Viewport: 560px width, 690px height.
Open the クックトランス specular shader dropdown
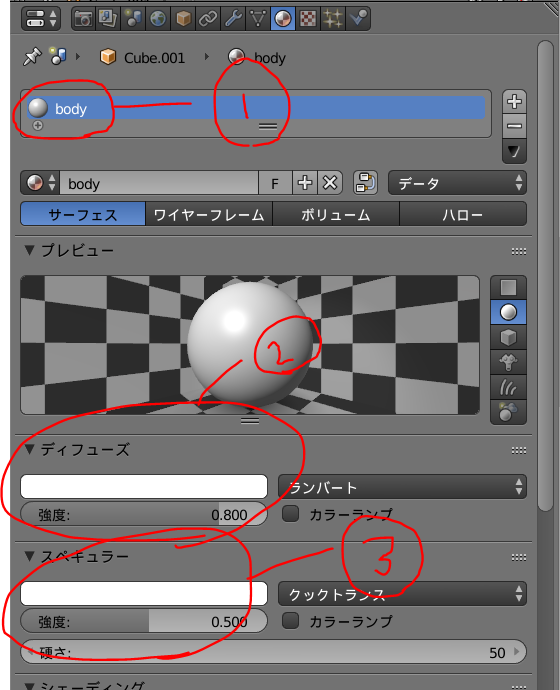402,593
